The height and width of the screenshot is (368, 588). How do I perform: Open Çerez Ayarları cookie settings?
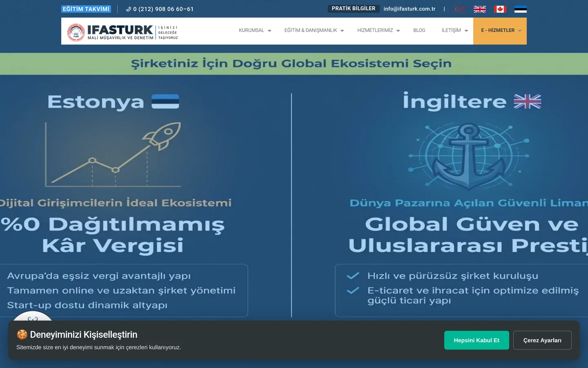coord(542,340)
